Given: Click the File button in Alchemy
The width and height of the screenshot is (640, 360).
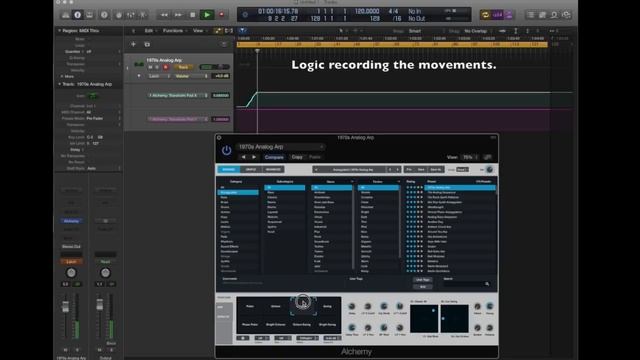Looking at the screenshot, I should pyautogui.click(x=409, y=169).
